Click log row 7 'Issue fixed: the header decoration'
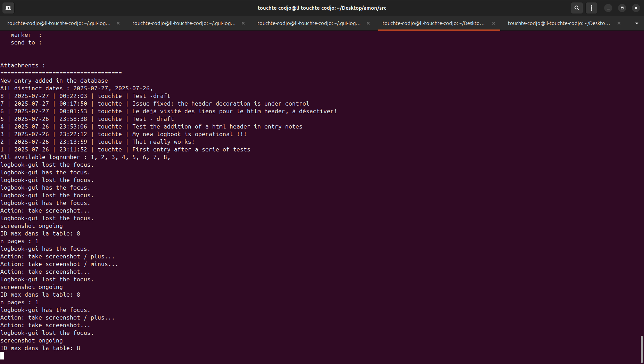644x364 pixels. (155, 104)
